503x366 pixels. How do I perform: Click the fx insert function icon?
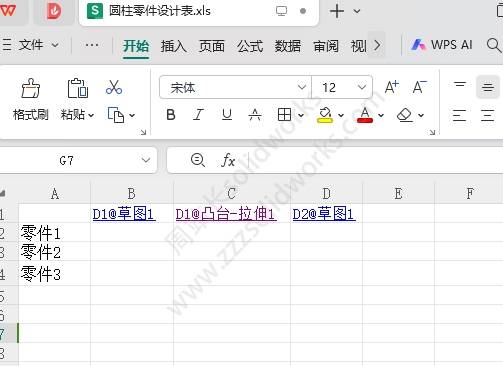(228, 160)
